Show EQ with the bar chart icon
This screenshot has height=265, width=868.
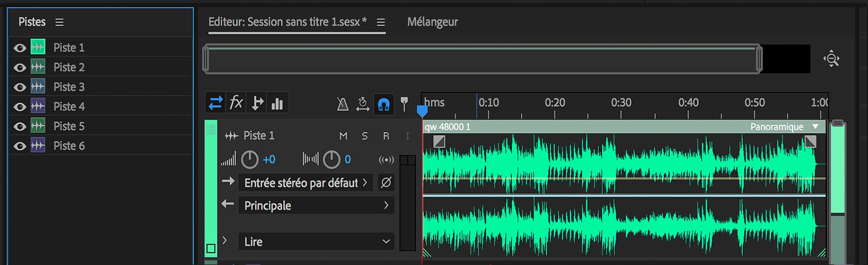point(278,103)
